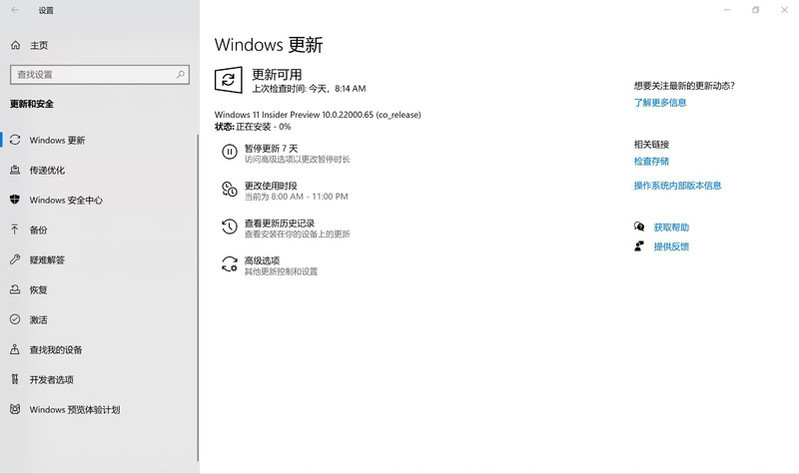Click the Windows 安全中心 shield icon

coord(15,200)
